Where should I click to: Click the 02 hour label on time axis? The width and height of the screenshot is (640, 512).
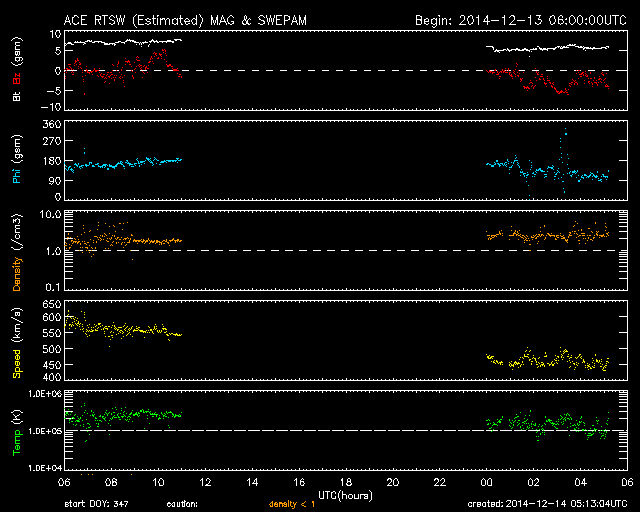point(533,482)
